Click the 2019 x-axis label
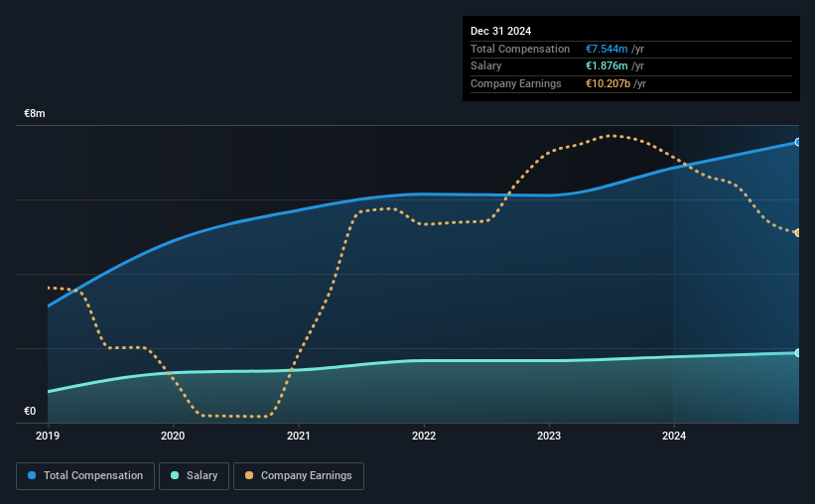The image size is (815, 504). click(x=48, y=436)
